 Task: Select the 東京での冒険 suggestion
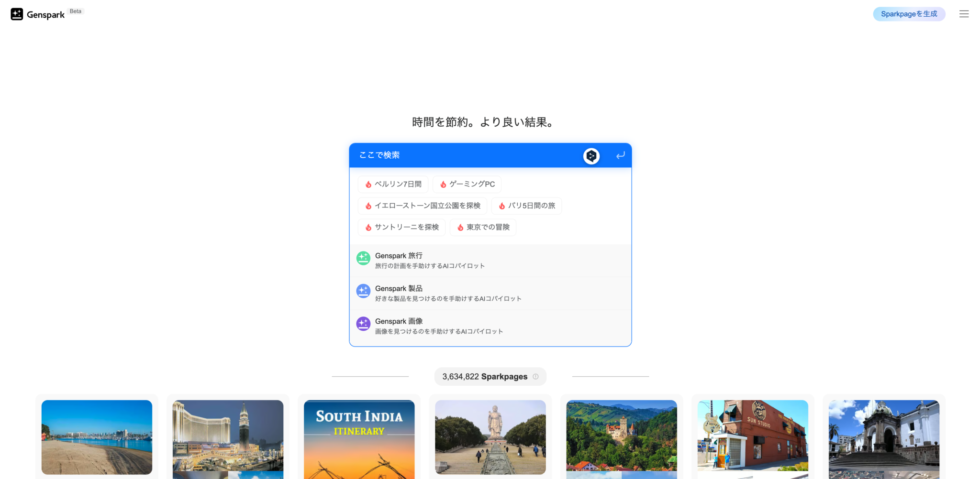483,227
